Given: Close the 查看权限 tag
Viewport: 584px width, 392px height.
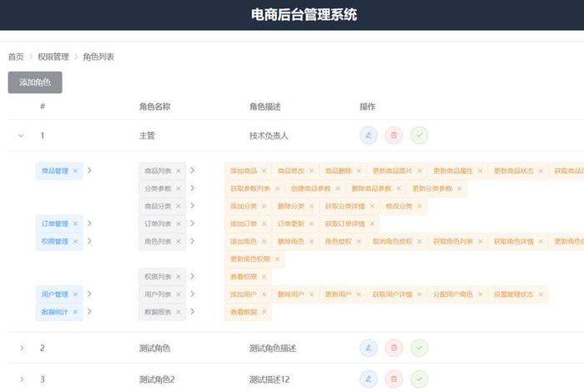Looking at the screenshot, I should [x=264, y=277].
